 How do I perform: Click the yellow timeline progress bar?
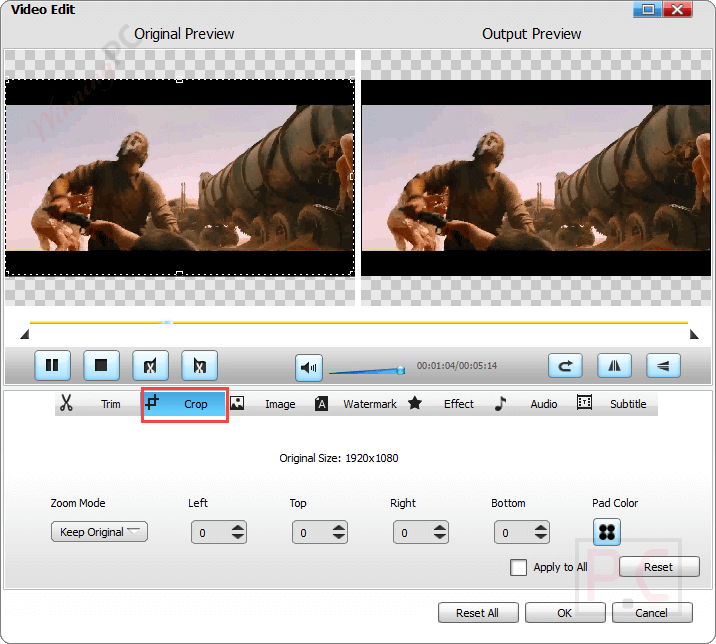[359, 322]
